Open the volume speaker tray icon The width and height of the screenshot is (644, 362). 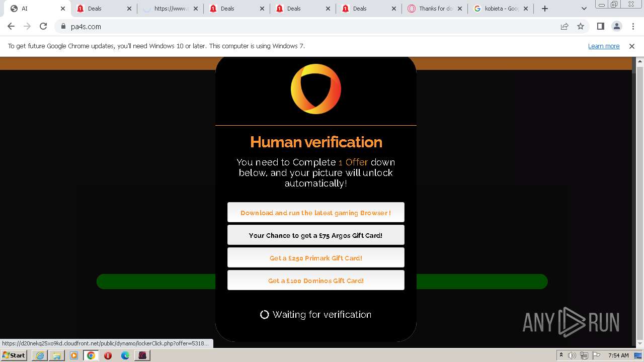point(572,355)
